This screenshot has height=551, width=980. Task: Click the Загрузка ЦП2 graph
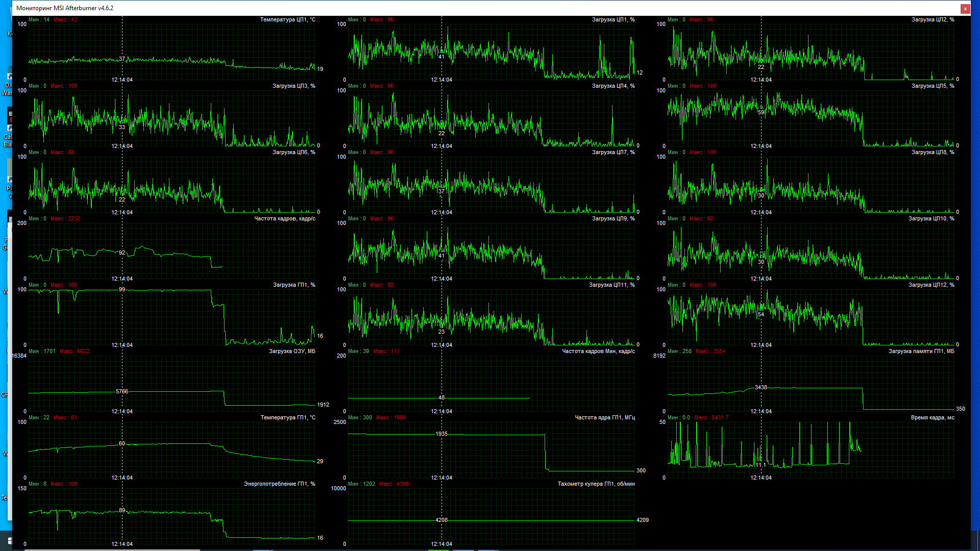pyautogui.click(x=811, y=51)
